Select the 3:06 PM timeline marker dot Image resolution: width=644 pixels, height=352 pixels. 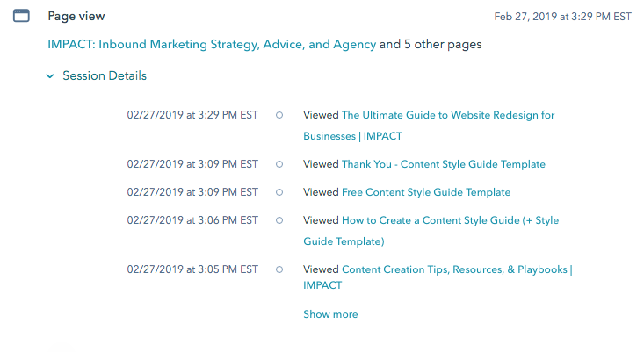pos(279,220)
